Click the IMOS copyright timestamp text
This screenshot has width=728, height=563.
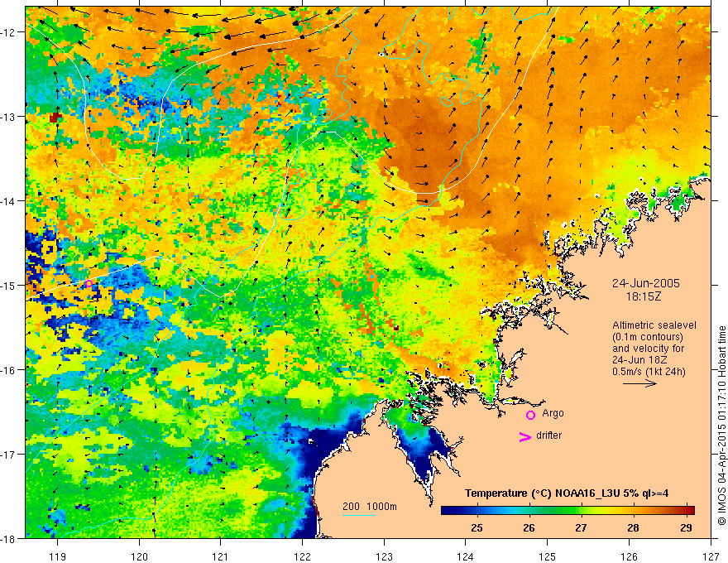pos(722,426)
